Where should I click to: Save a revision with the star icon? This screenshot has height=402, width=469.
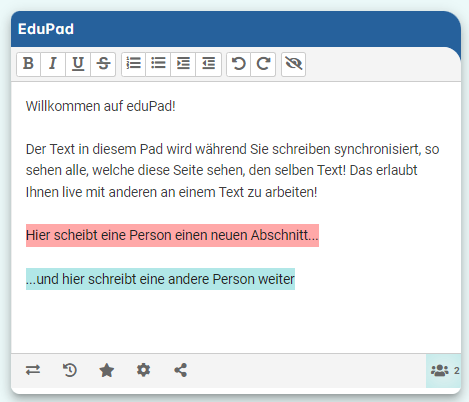tap(107, 370)
